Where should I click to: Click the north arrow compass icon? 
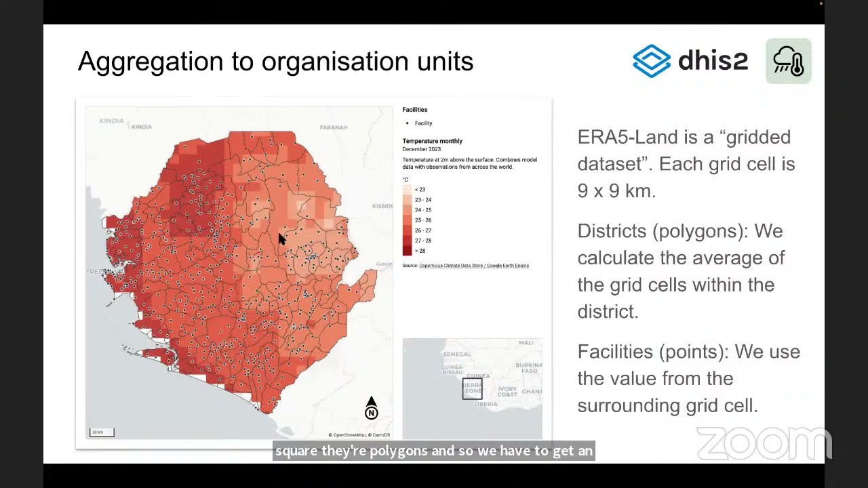(371, 408)
